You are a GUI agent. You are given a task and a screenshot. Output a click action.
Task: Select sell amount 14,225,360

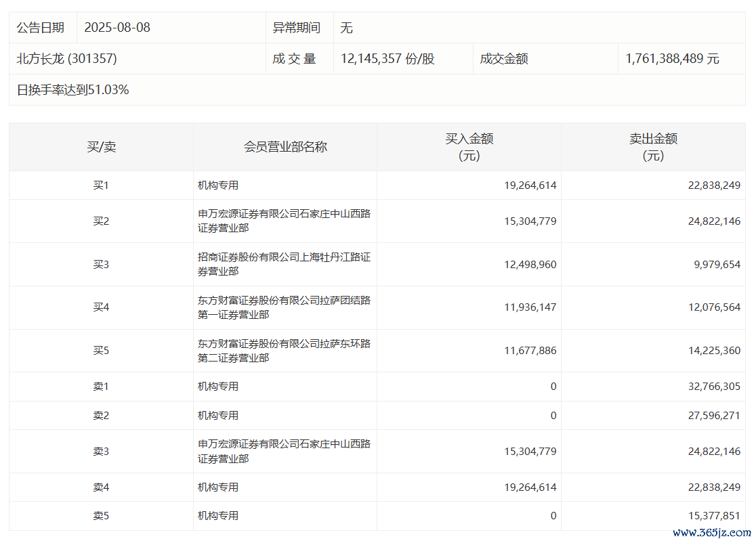[x=714, y=350]
